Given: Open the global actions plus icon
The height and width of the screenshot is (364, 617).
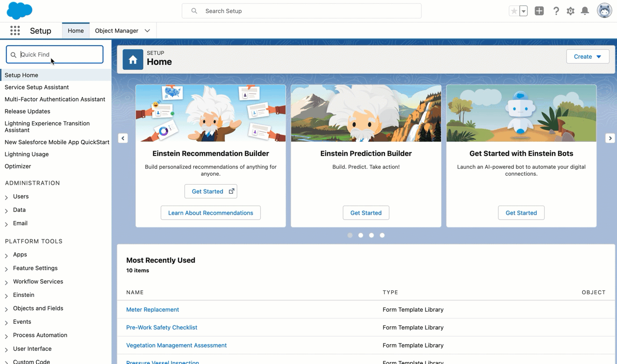Looking at the screenshot, I should tap(539, 11).
